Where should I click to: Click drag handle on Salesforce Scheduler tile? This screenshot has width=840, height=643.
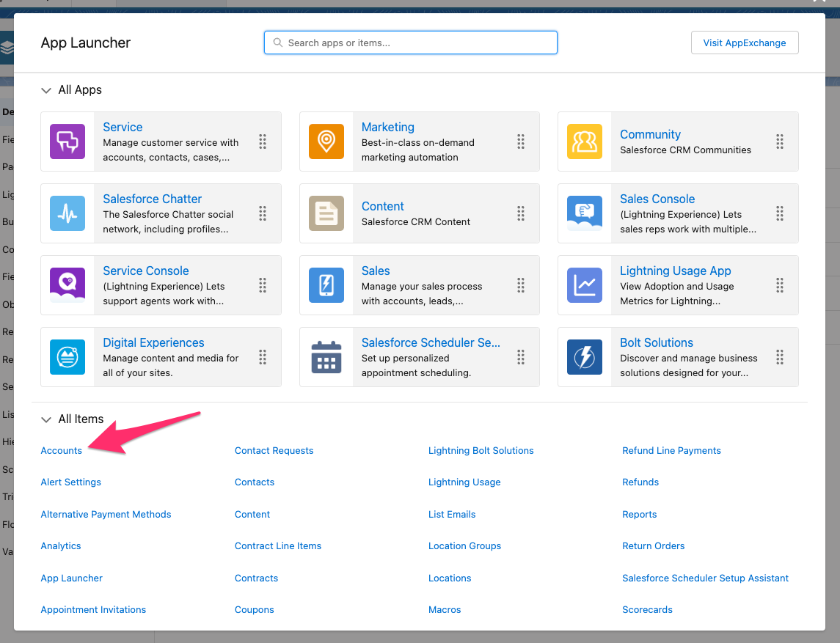(x=521, y=356)
